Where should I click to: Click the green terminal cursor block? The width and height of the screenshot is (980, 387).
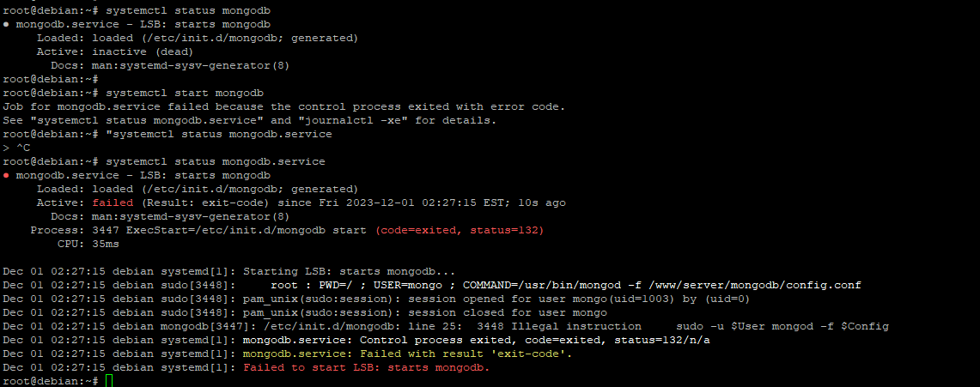pos(109,380)
